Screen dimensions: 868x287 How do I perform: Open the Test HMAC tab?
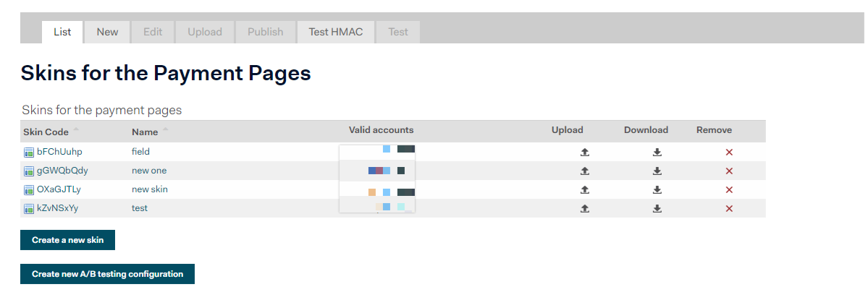[335, 32]
